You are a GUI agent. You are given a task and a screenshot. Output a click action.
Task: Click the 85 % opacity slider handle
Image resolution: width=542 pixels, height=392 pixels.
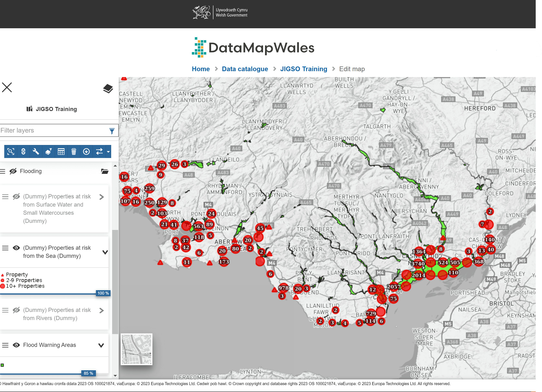[x=88, y=373]
